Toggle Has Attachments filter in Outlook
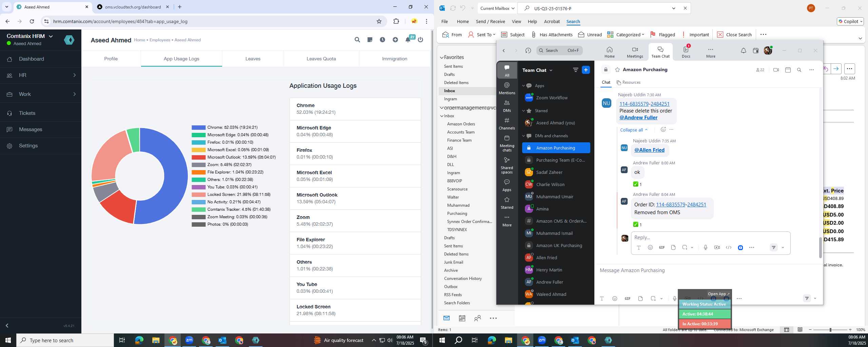This screenshot has height=347, width=868. (x=552, y=35)
